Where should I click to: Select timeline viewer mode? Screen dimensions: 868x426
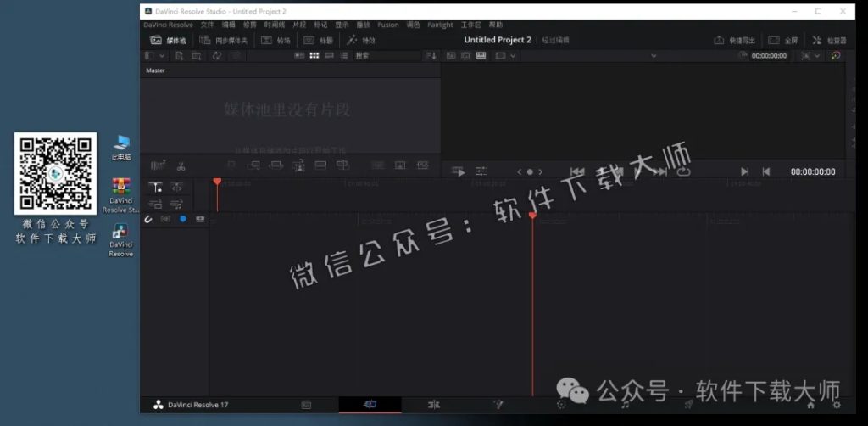481,55
